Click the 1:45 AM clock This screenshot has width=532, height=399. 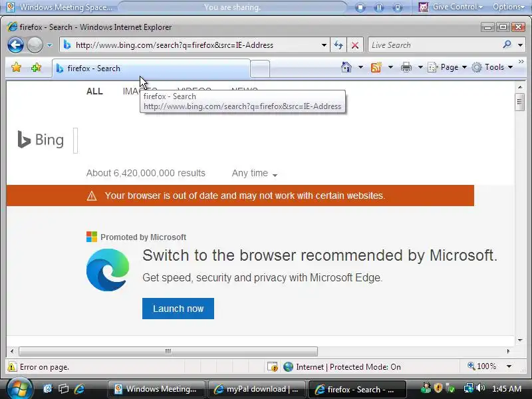[x=507, y=388]
